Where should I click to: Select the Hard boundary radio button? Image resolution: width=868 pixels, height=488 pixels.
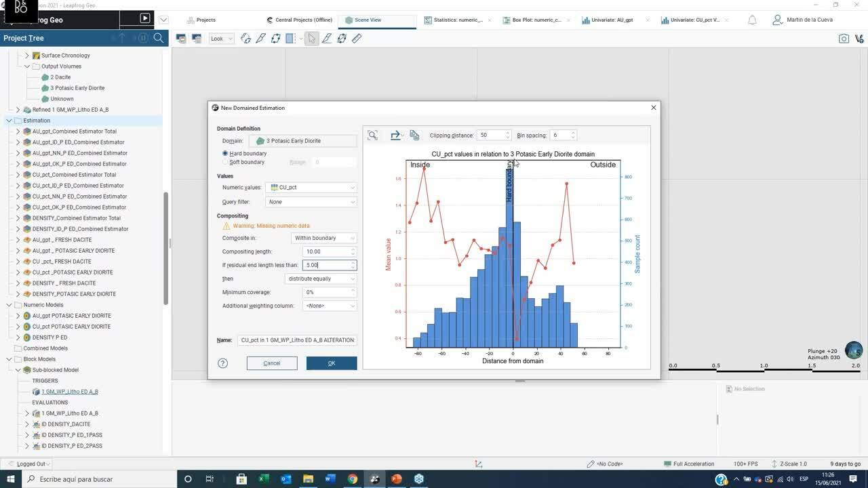(x=225, y=153)
